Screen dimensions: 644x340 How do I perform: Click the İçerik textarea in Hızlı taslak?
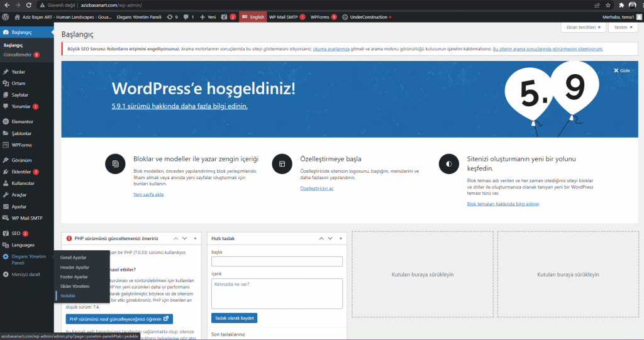pyautogui.click(x=277, y=293)
